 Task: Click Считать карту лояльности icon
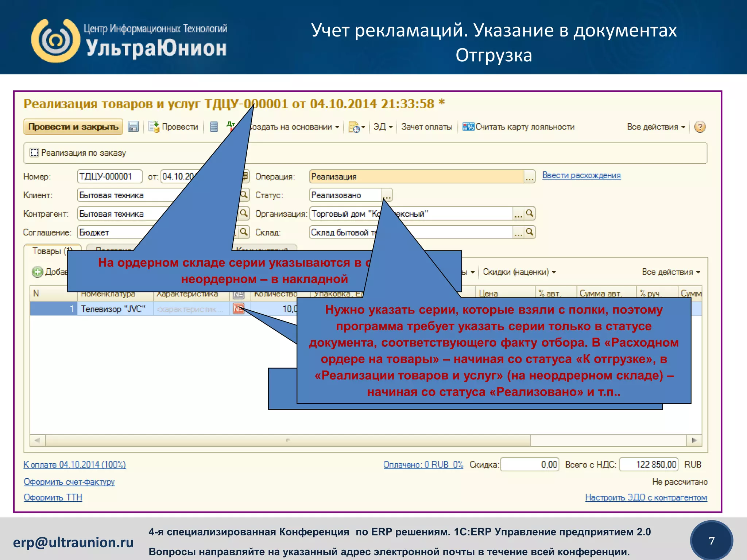(x=468, y=127)
